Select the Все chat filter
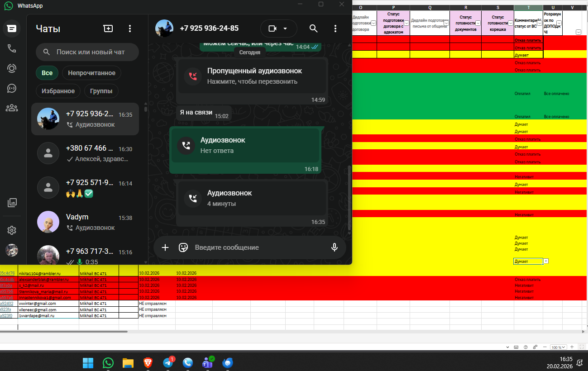The image size is (588, 371). pos(47,73)
